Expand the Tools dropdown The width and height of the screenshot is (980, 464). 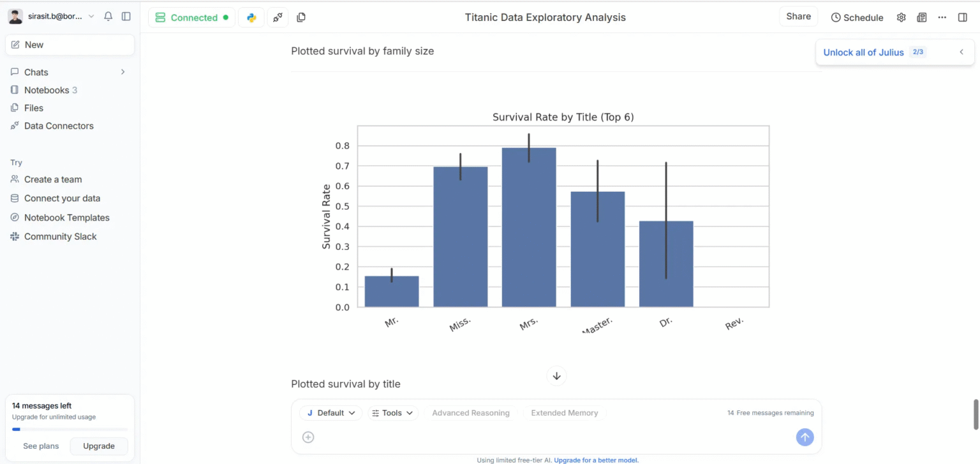point(392,413)
